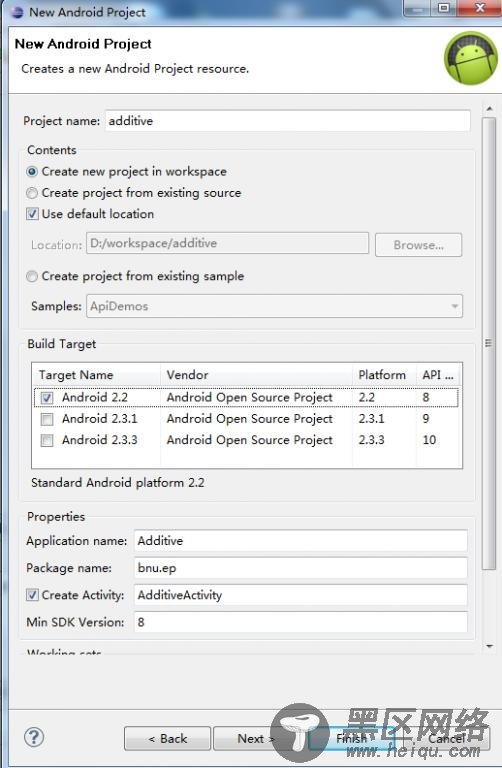This screenshot has width=502, height=768.
Task: Uncheck the Android 2.2 build target
Action: 47,398
